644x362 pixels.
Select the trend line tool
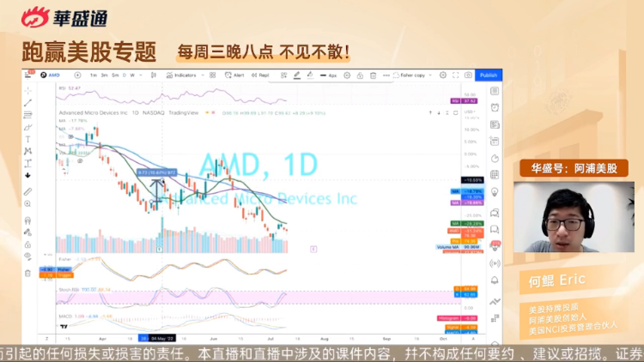click(x=28, y=103)
